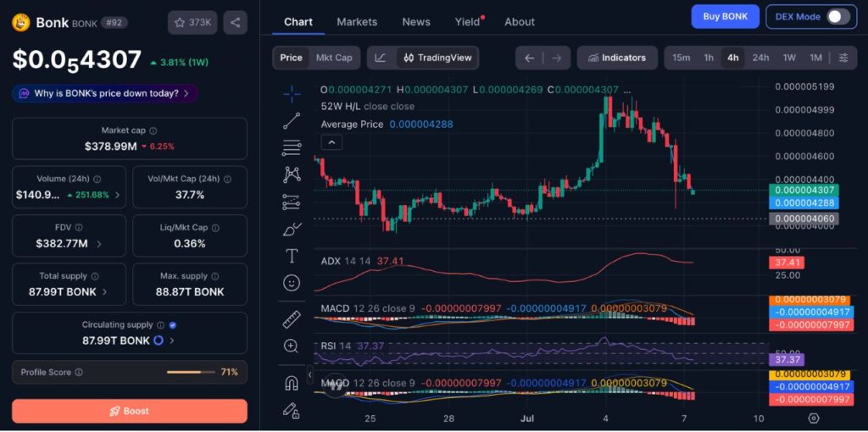Click the Boost button

click(x=130, y=411)
